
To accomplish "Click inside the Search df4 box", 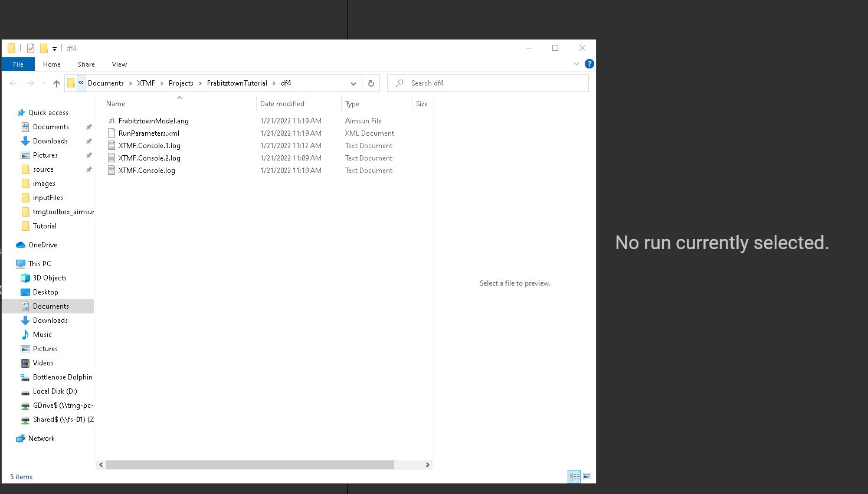I will (487, 83).
